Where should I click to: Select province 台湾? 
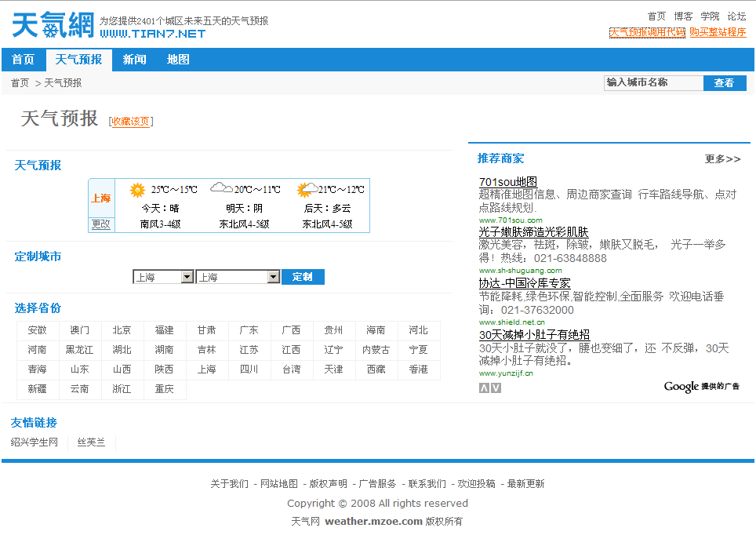click(291, 369)
